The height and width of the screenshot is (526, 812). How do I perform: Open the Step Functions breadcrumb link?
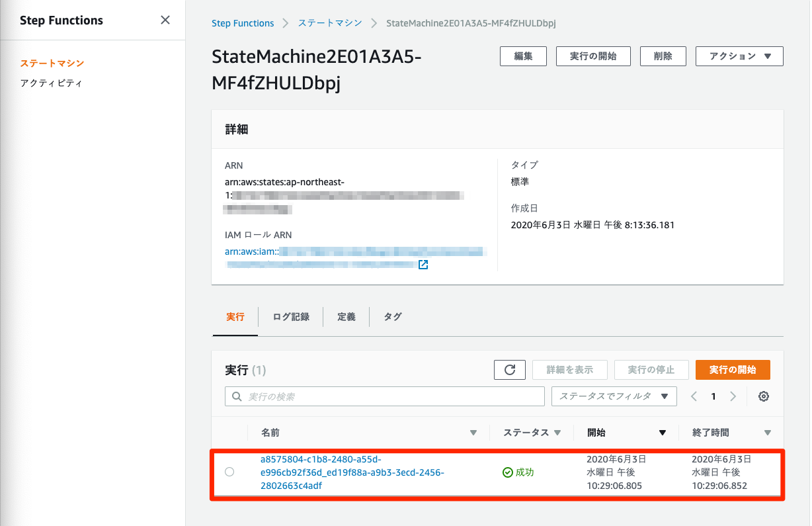coord(243,23)
